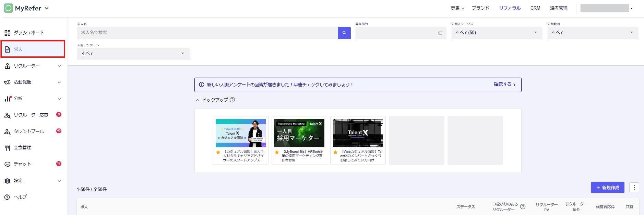Click the star on the 採用マーケター pickup card
Screen dimensions: 644x215
point(277,152)
